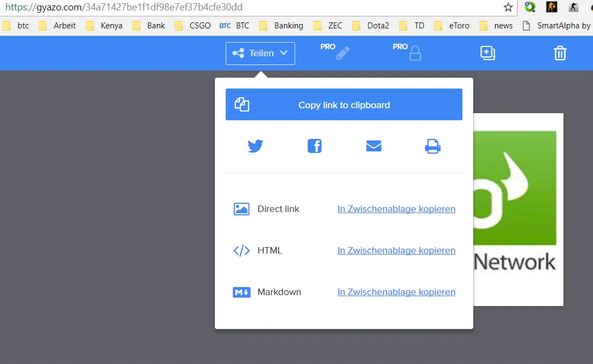
Task: Click the printer icon
Action: click(433, 146)
